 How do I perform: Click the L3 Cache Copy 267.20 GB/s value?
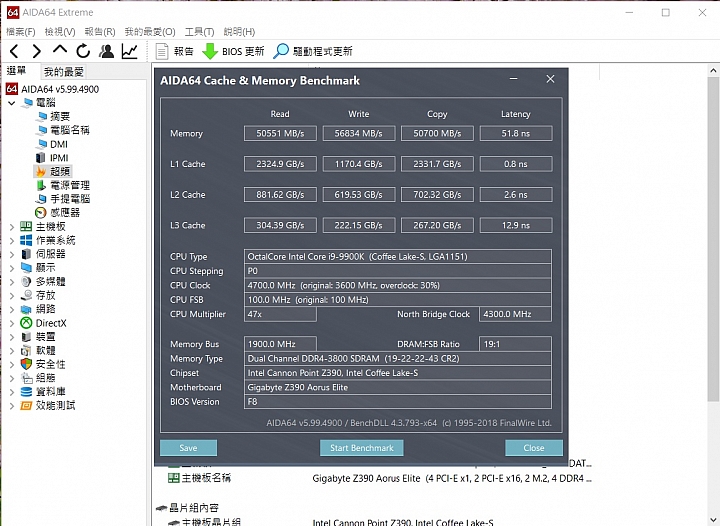pos(437,225)
